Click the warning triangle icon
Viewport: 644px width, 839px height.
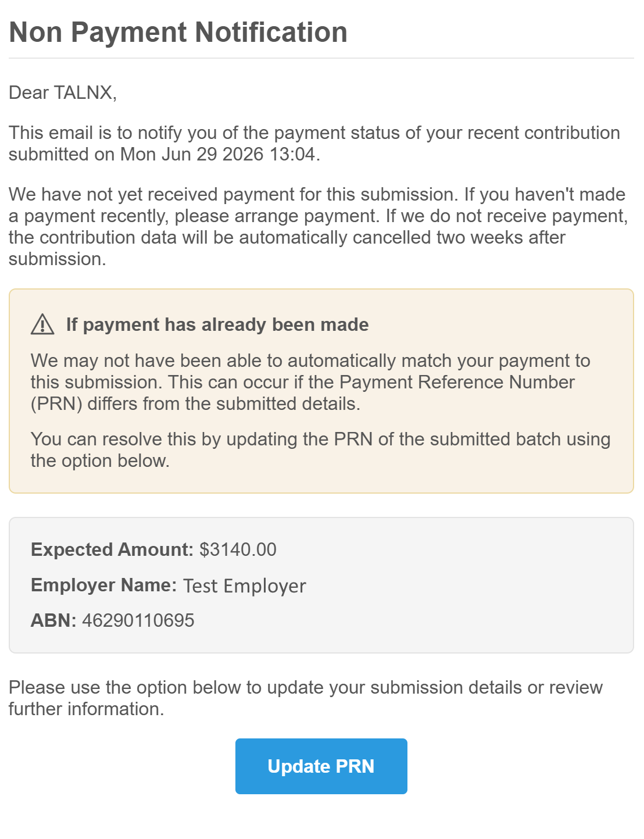(x=42, y=324)
